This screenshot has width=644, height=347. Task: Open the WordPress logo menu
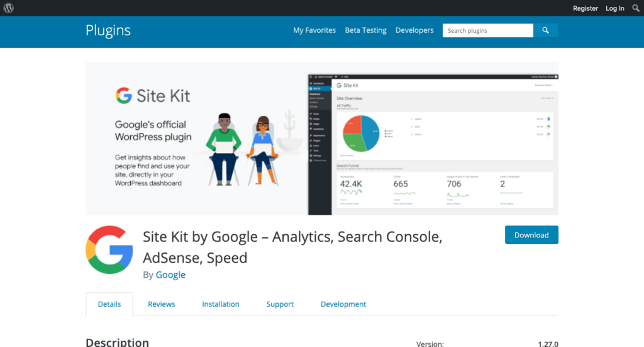tap(9, 8)
